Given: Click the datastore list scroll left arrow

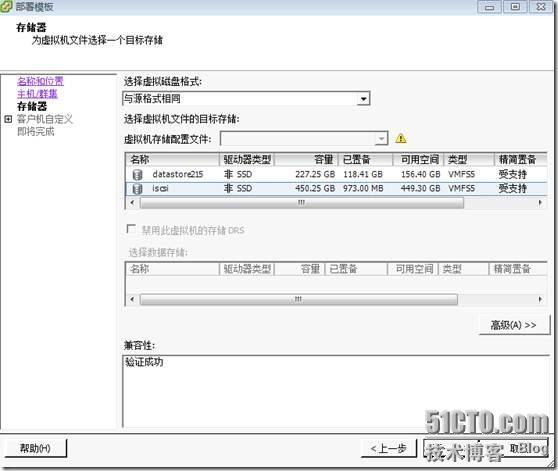Looking at the screenshot, I should pos(132,203).
